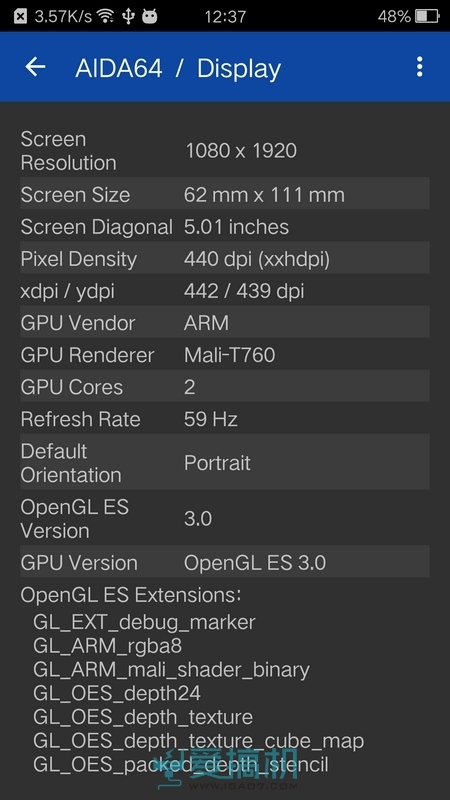The height and width of the screenshot is (800, 450).
Task: Select the GPU Cores row
Action: pyautogui.click(x=225, y=387)
